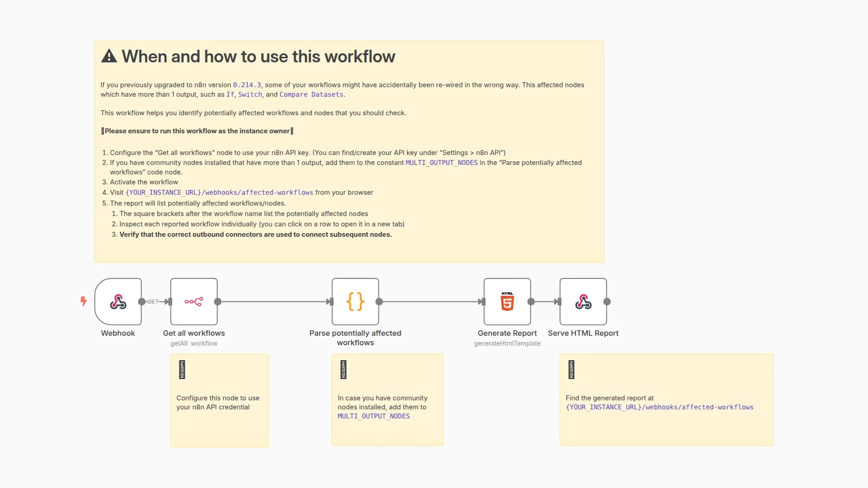This screenshot has height=488, width=868.
Task: Select the Webhook trigger node
Action: [118, 301]
